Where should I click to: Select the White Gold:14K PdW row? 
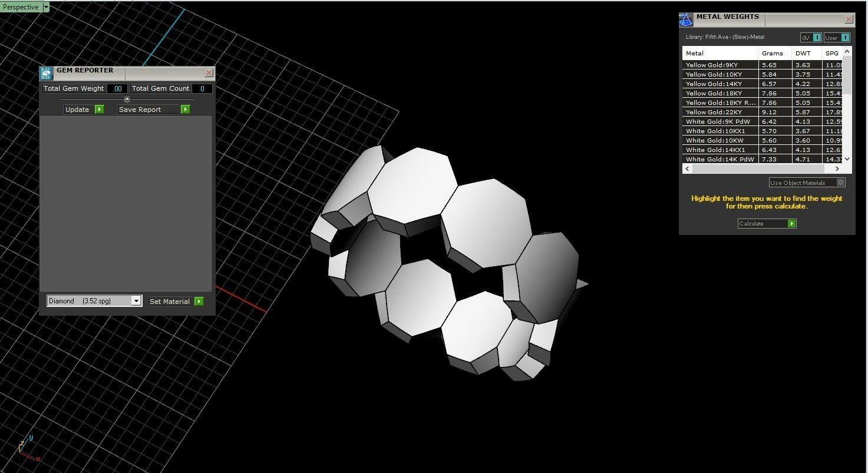763,159
